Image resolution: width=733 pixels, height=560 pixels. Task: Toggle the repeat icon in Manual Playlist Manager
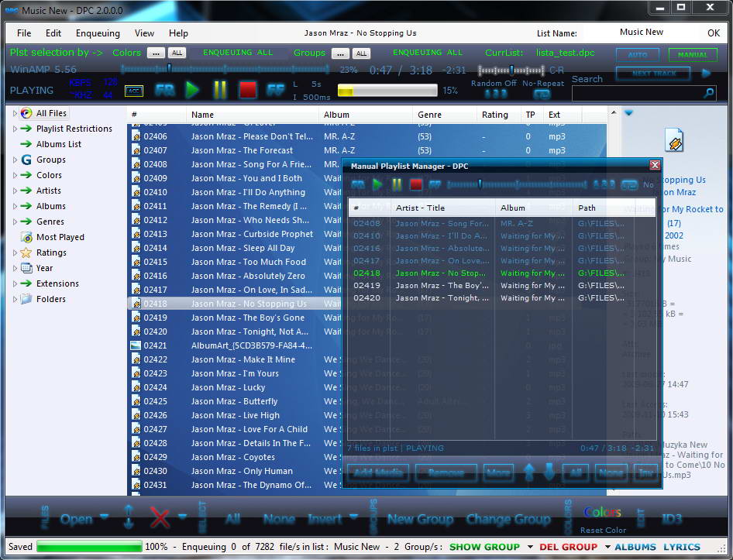(x=629, y=185)
